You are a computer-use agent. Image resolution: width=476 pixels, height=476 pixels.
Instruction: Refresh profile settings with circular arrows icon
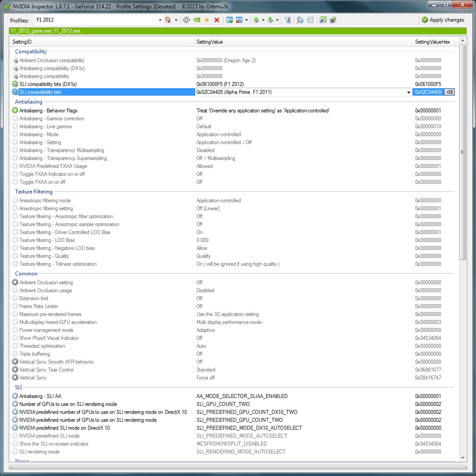pos(186,20)
